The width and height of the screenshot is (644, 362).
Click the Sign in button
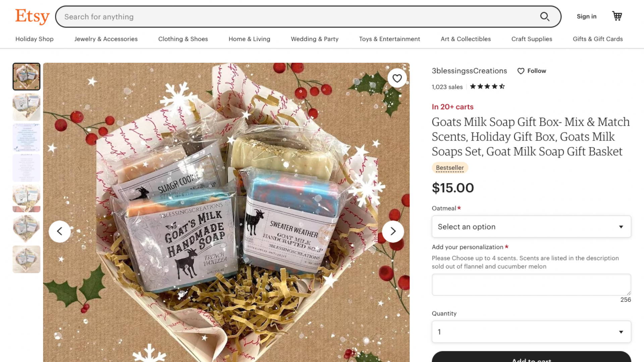(x=587, y=16)
